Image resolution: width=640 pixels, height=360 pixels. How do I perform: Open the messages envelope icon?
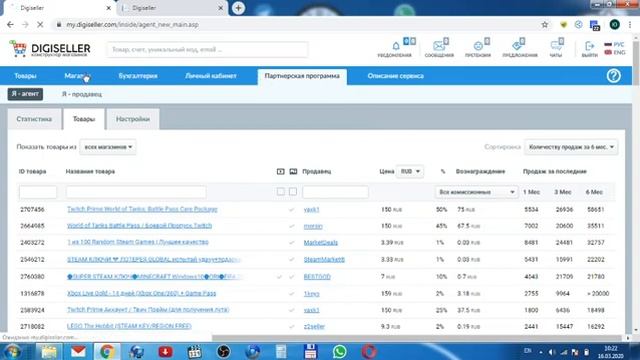(x=439, y=46)
